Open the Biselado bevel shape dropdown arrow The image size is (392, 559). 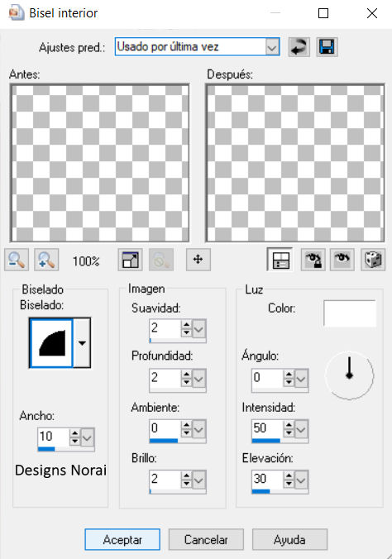pyautogui.click(x=82, y=343)
